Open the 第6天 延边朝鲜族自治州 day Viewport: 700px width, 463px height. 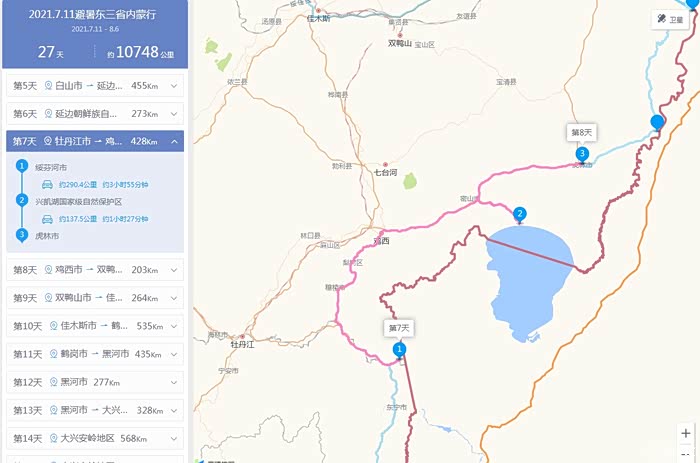point(95,114)
